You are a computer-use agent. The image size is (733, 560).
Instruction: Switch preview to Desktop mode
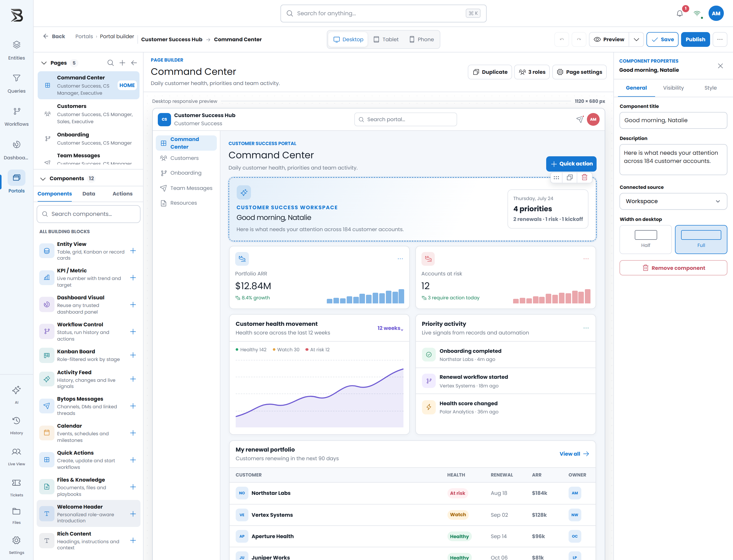pos(348,39)
